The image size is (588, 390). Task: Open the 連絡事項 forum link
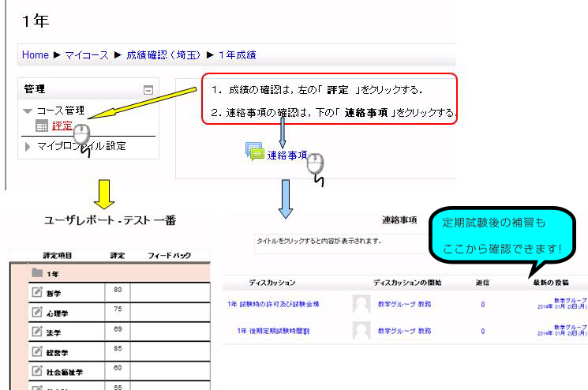pos(287,156)
